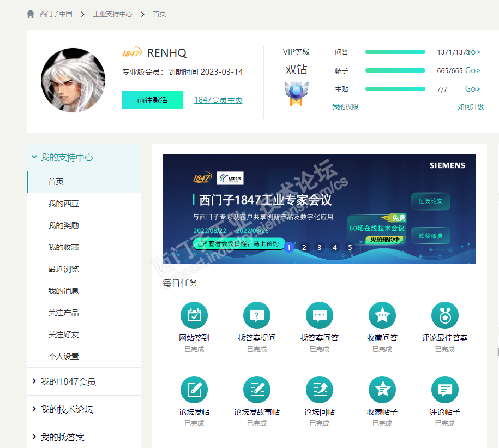
Task: Click the 帖子 progress bar
Action: click(395, 70)
